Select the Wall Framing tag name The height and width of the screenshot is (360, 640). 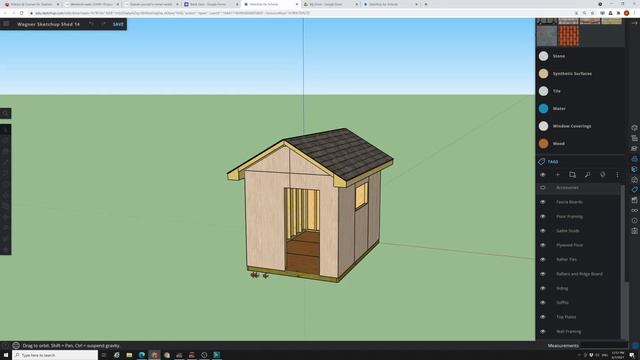point(569,331)
